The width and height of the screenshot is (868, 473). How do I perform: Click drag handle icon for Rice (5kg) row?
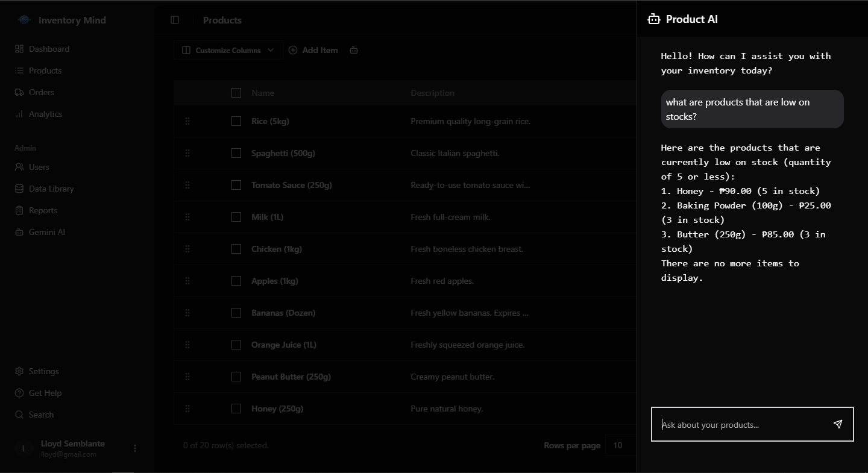tap(187, 121)
